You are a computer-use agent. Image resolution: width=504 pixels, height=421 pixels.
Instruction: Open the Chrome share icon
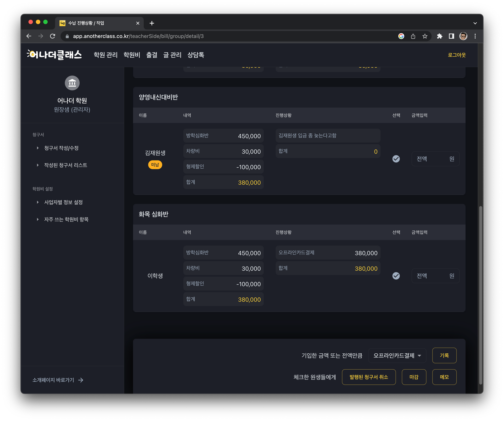click(x=413, y=36)
